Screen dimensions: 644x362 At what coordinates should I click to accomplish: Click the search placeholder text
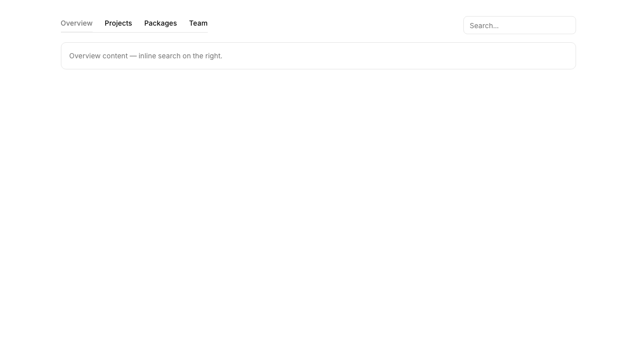[x=484, y=25]
